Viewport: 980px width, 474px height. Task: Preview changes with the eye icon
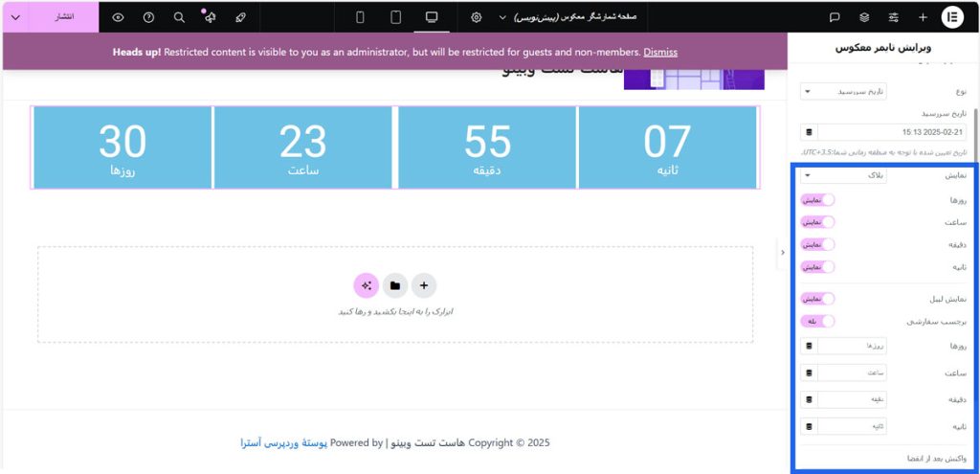point(118,17)
